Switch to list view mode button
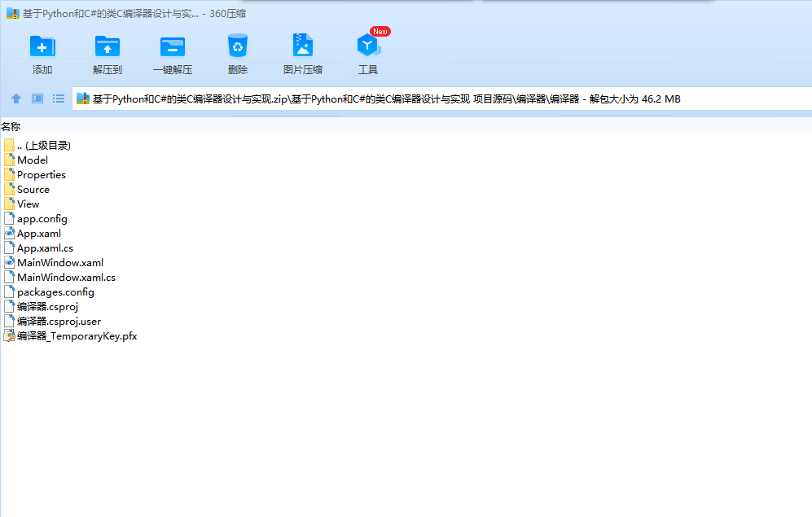This screenshot has height=517, width=812. coord(59,99)
